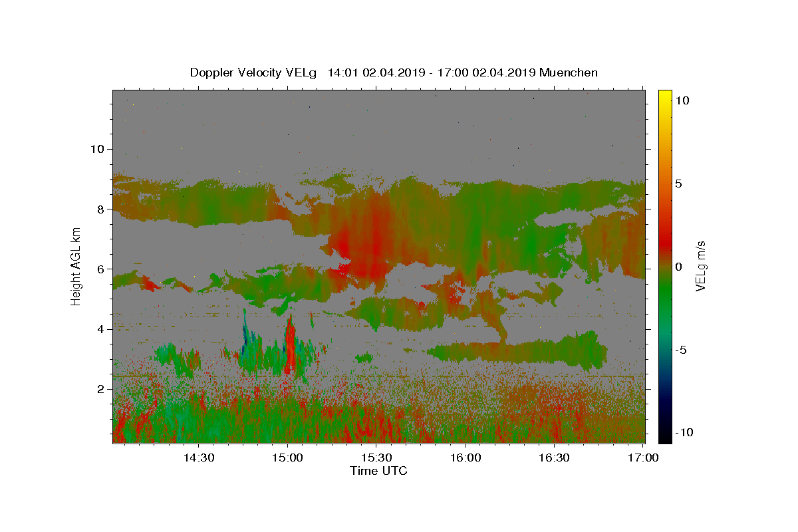Click the '14:30' time axis label

click(x=198, y=458)
